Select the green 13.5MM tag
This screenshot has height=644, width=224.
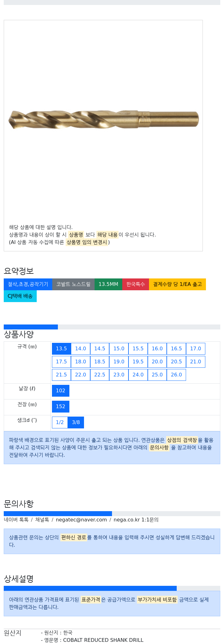coord(109,284)
